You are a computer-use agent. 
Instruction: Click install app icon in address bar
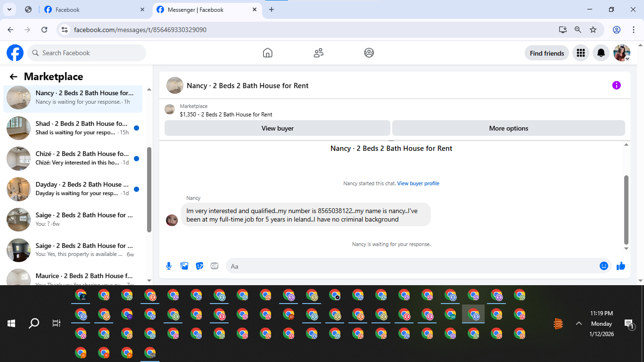click(x=562, y=30)
